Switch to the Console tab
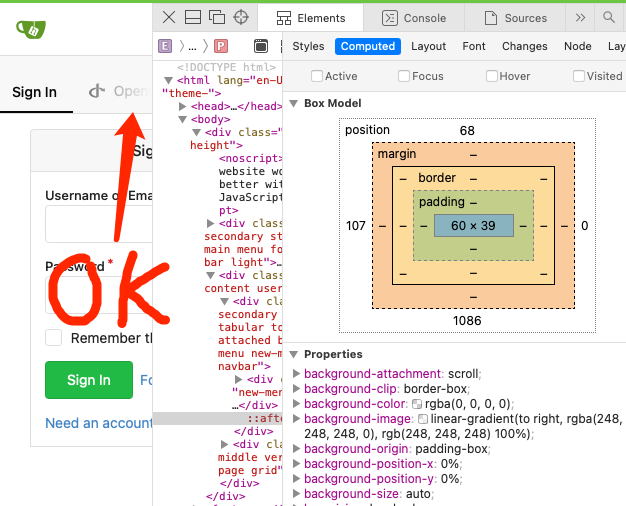 coord(414,18)
